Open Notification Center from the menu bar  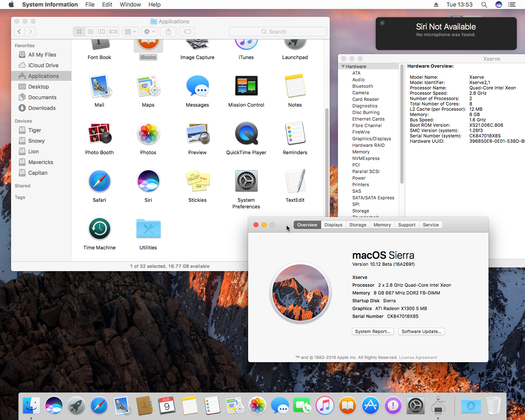click(511, 5)
